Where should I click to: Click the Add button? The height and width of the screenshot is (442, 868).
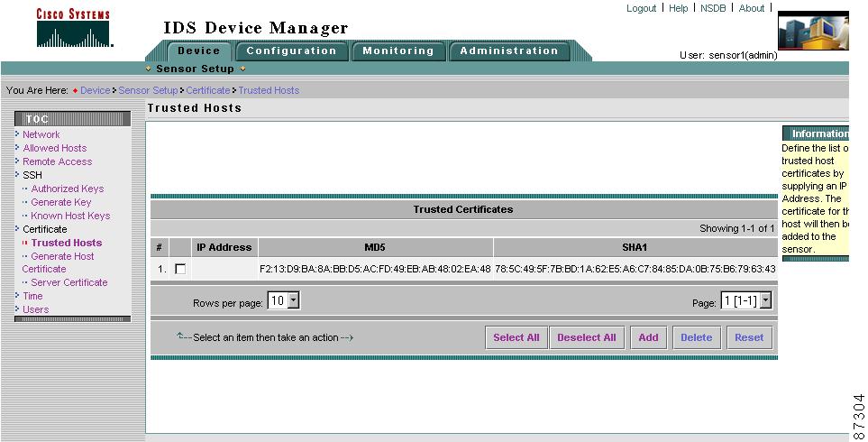tap(648, 337)
